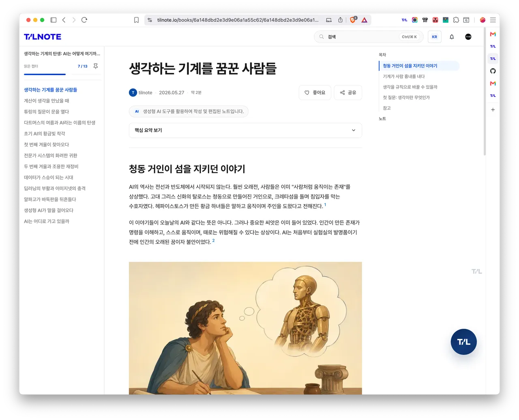Viewport: 519px width, 420px height.
Task: Open the browser hamburger menu
Action: pyautogui.click(x=493, y=20)
